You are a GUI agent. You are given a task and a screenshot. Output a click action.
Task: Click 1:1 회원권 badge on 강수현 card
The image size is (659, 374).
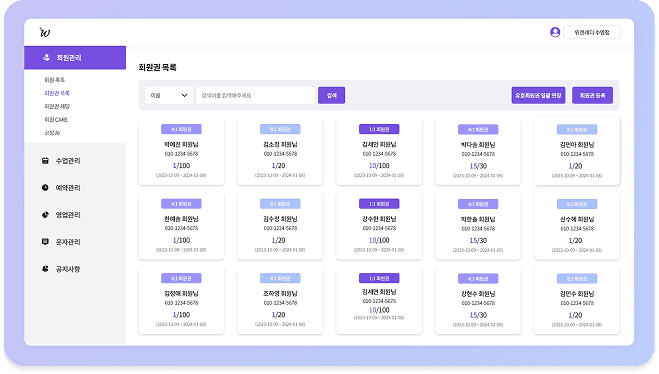click(379, 204)
